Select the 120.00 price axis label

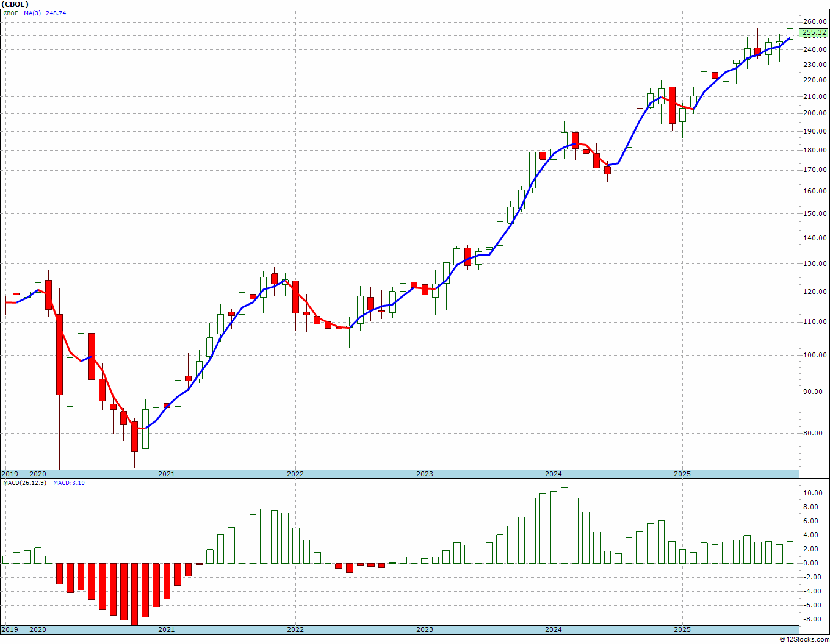[814, 292]
